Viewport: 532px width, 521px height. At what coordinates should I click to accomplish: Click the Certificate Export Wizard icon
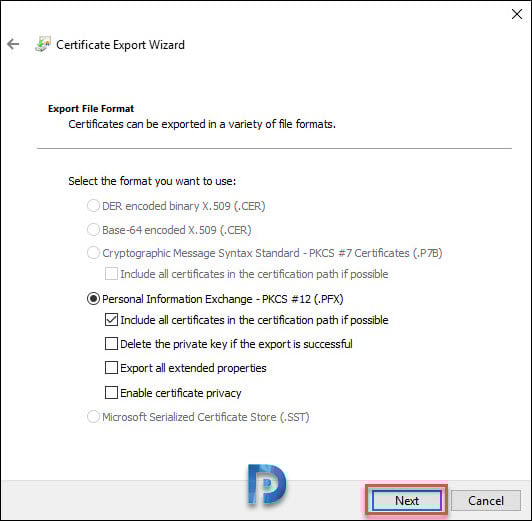tap(43, 44)
